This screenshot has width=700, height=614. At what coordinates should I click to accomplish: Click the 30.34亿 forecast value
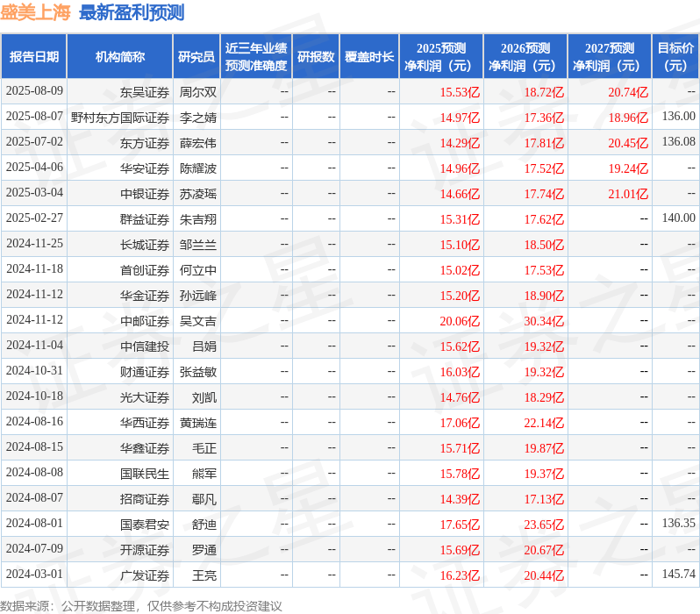coord(544,322)
